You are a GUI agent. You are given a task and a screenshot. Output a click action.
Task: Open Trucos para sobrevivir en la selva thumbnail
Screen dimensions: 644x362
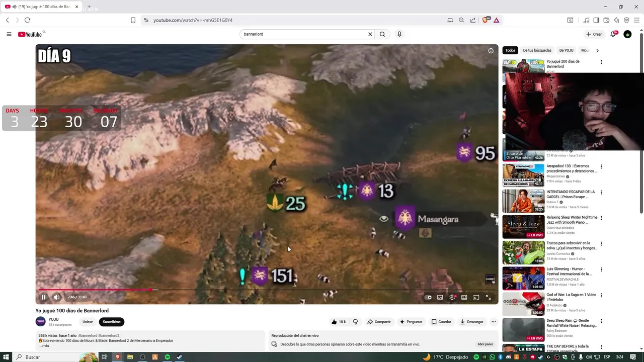coord(523,252)
